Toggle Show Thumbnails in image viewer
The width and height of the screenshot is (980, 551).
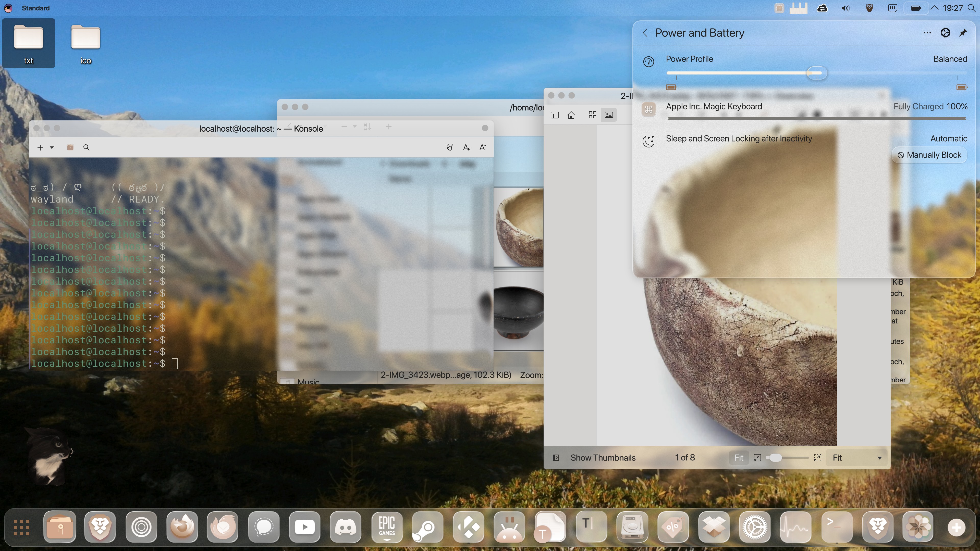coord(594,458)
